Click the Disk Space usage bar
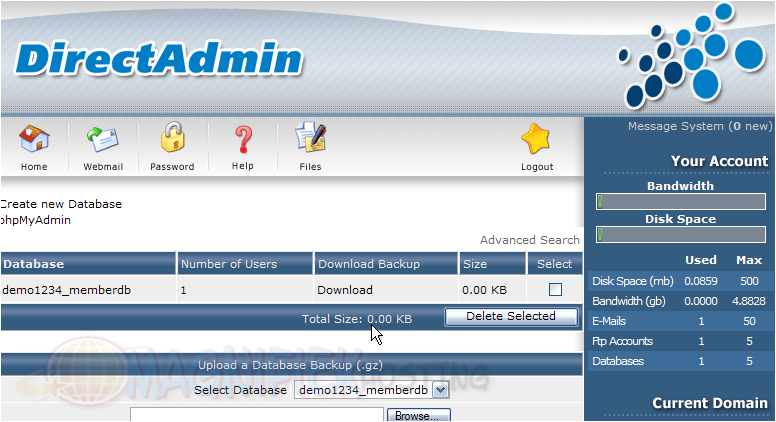Viewport: 776px width, 422px height. tap(681, 234)
